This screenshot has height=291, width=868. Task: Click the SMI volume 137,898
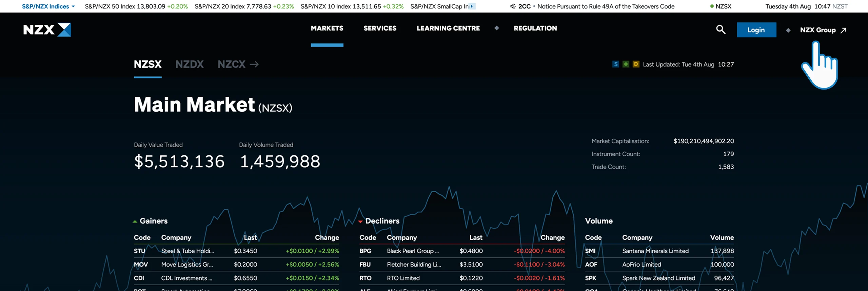pos(722,251)
